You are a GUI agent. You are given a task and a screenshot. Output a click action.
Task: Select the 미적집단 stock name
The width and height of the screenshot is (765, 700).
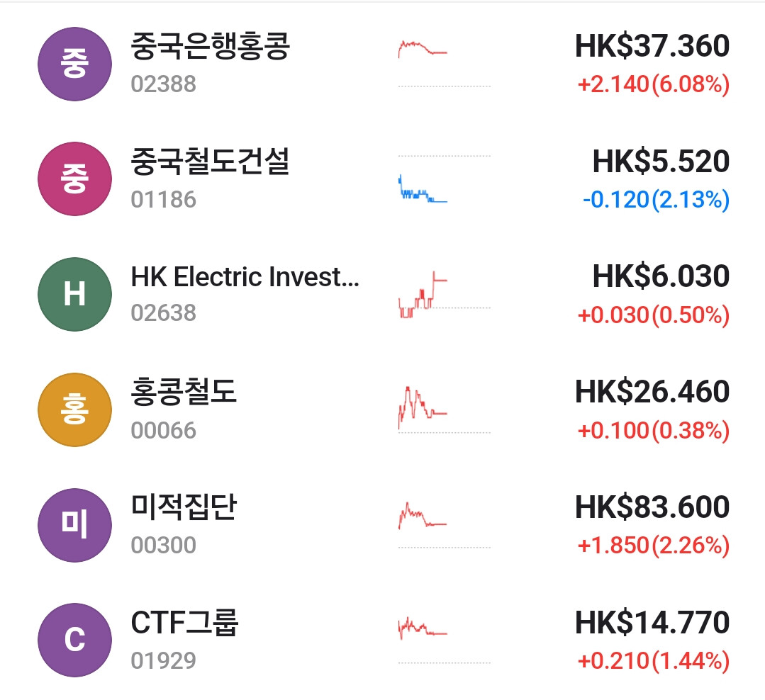click(184, 508)
